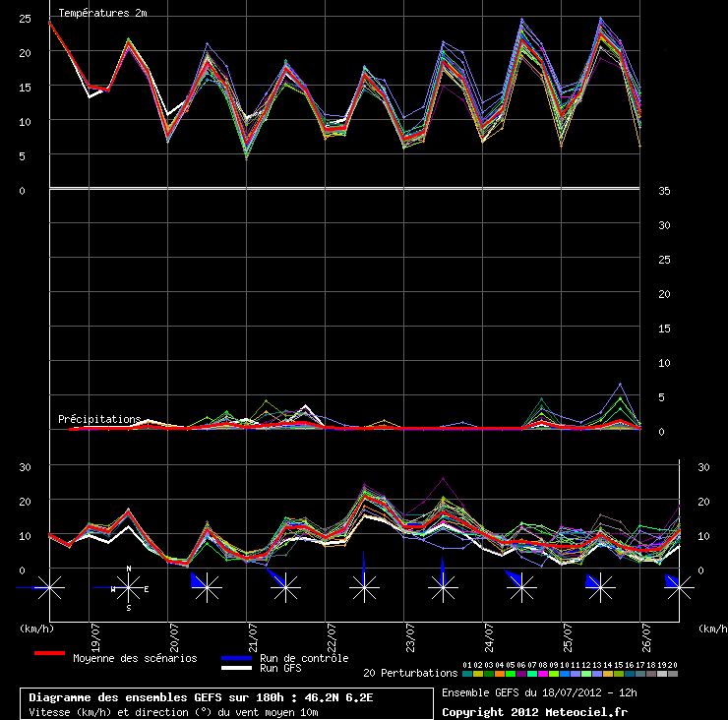Click wind rose between 25/07 and 26/07 labels
728x720 pixels.
(x=600, y=588)
